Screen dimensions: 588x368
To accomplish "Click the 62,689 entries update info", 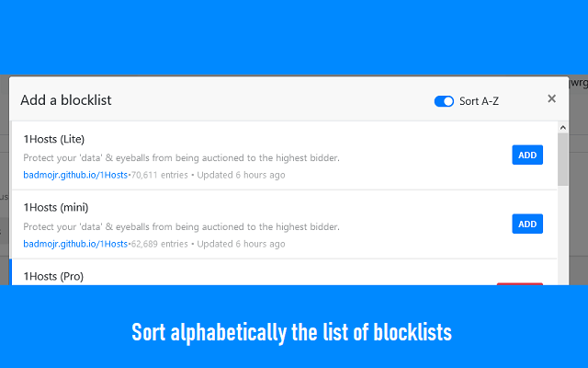I will (208, 244).
